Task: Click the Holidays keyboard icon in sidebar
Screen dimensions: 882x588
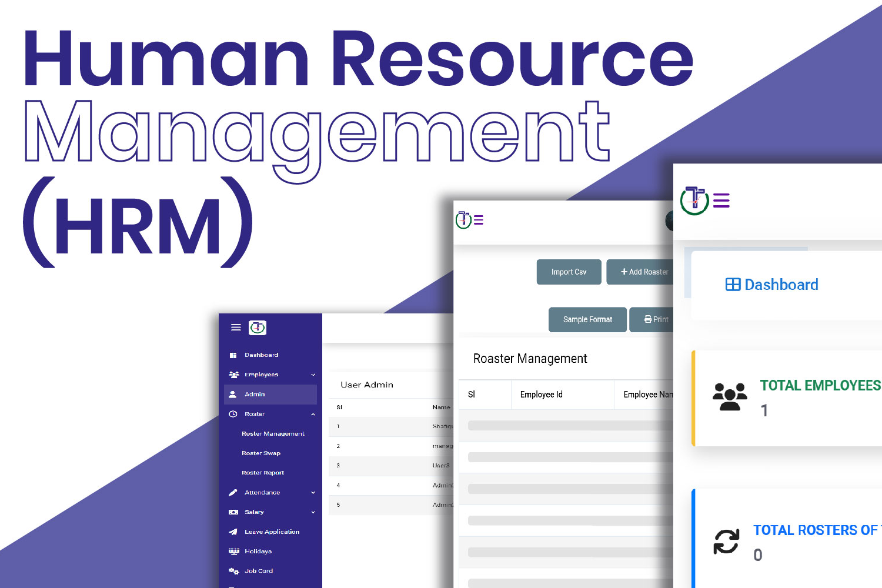Action: pos(233,552)
